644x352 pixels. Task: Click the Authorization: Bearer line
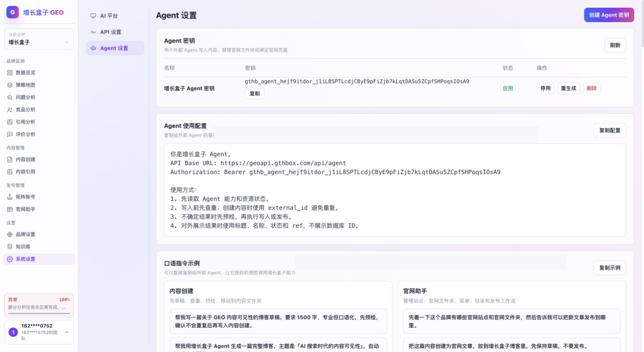point(335,172)
